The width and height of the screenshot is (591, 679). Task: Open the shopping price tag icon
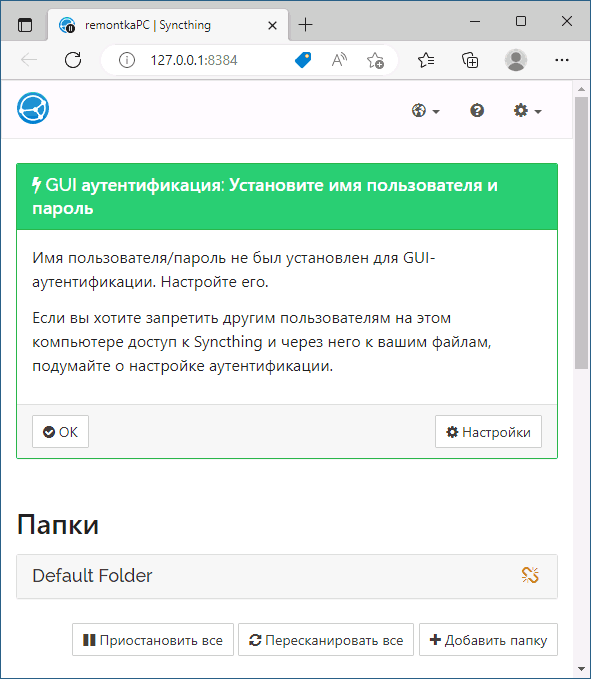click(303, 60)
